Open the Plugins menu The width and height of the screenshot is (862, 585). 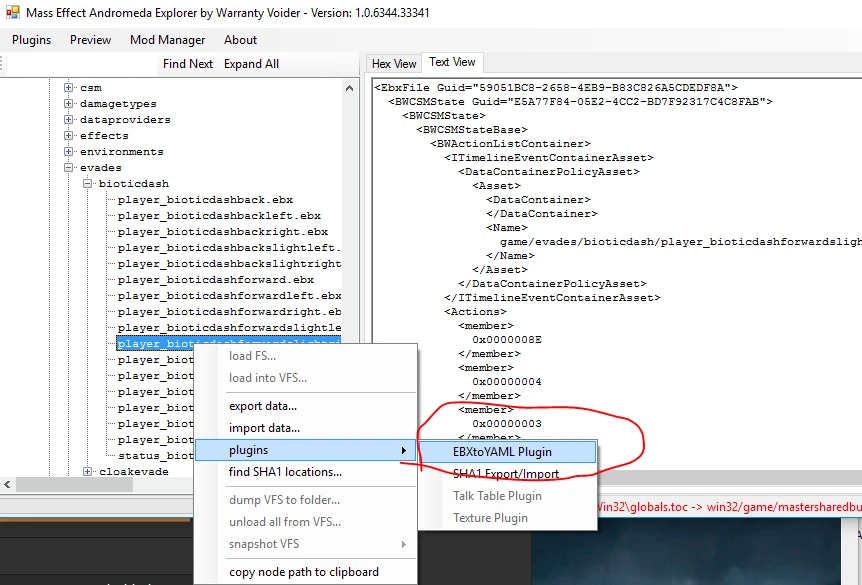tap(31, 40)
